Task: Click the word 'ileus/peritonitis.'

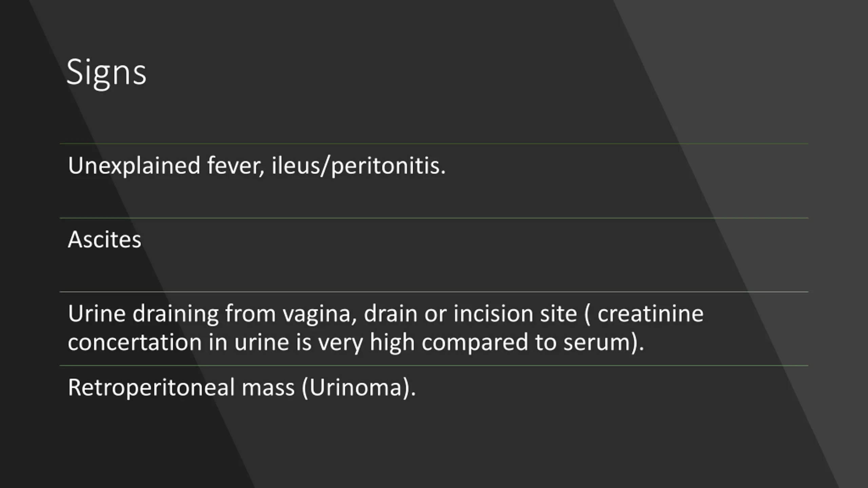Action: 358,166
